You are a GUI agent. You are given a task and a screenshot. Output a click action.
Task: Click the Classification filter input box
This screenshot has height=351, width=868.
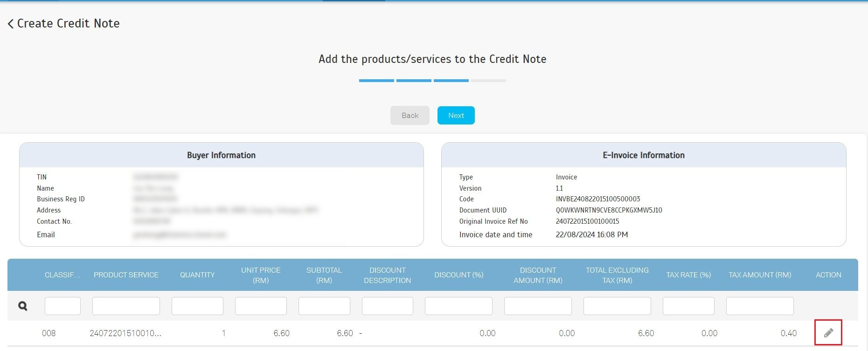click(62, 306)
